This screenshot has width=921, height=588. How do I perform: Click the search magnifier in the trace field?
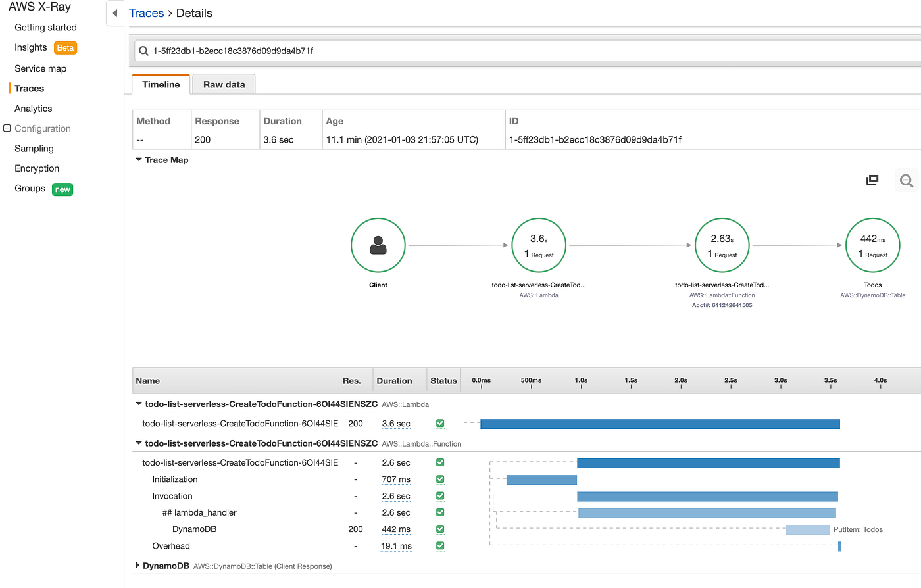pos(144,50)
